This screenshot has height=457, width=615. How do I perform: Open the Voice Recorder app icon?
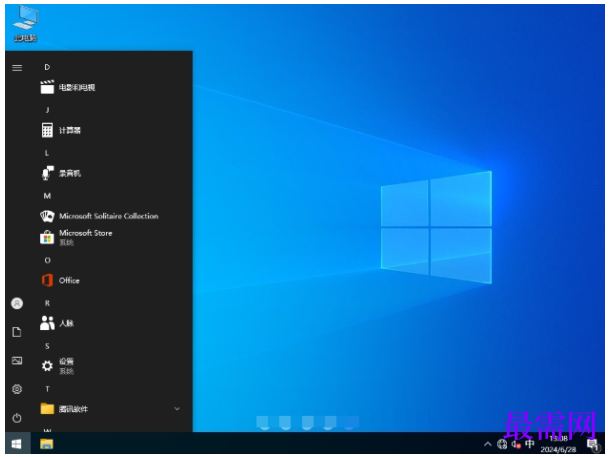47,173
